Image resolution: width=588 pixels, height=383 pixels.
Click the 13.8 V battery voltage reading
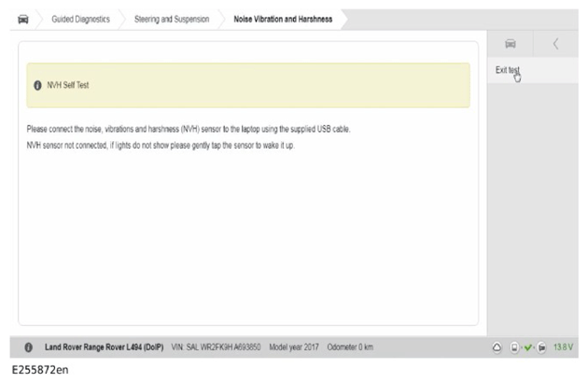click(x=563, y=348)
